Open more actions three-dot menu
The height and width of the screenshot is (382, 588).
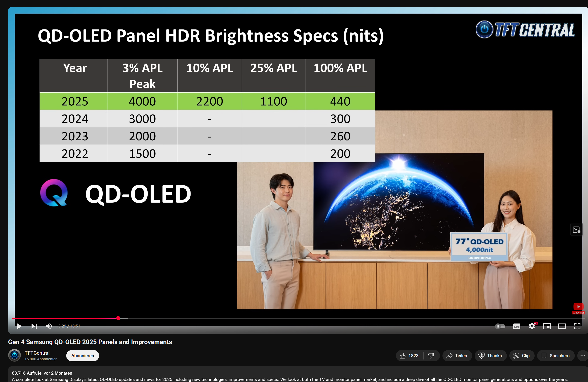click(583, 355)
